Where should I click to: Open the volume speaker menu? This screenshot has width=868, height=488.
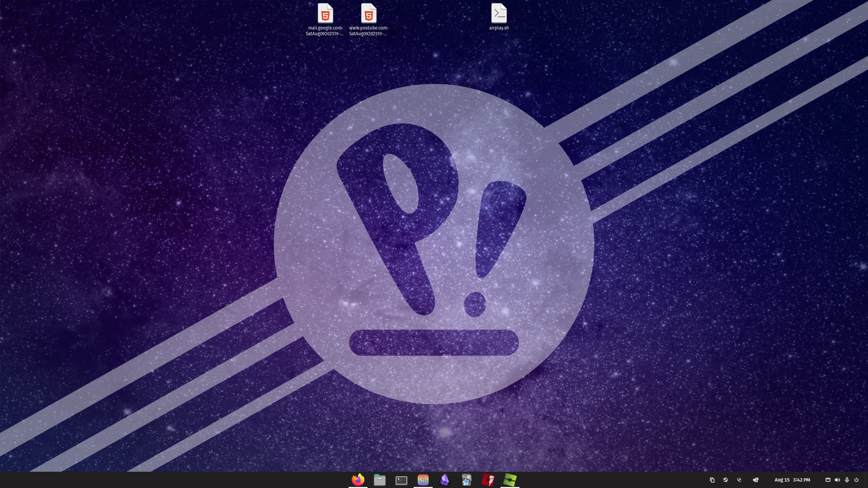point(837,480)
